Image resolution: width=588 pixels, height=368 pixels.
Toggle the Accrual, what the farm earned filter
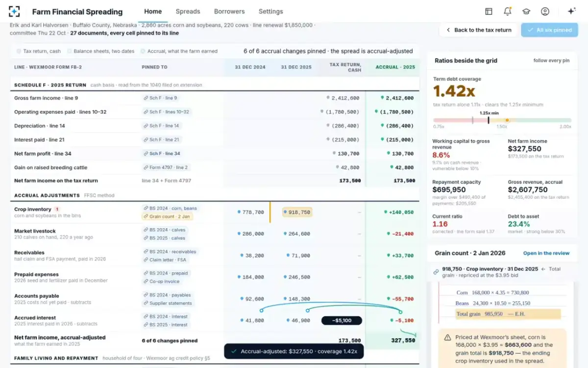pyautogui.click(x=179, y=51)
